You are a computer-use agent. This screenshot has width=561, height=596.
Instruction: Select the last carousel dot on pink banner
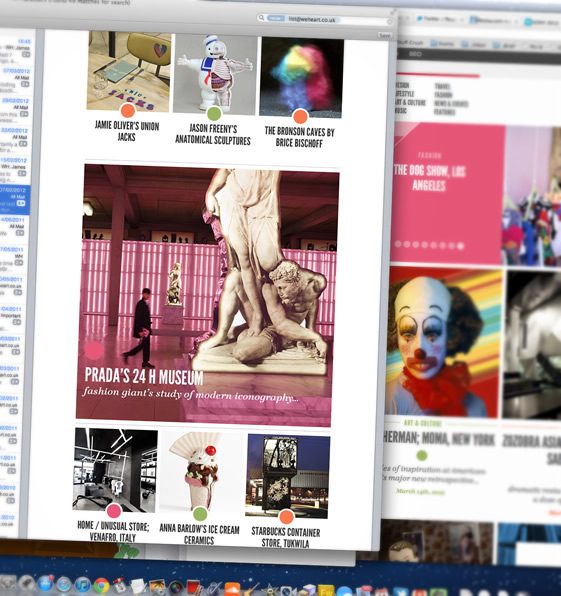click(460, 246)
